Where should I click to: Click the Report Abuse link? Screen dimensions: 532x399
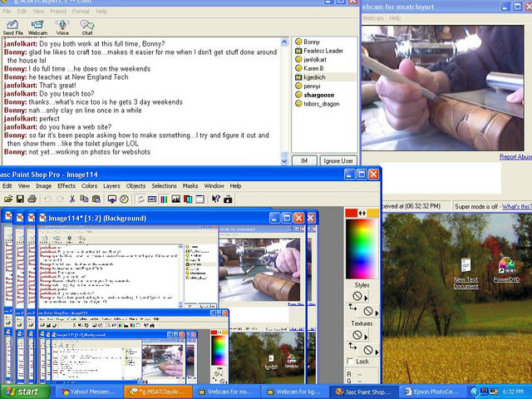(x=515, y=157)
